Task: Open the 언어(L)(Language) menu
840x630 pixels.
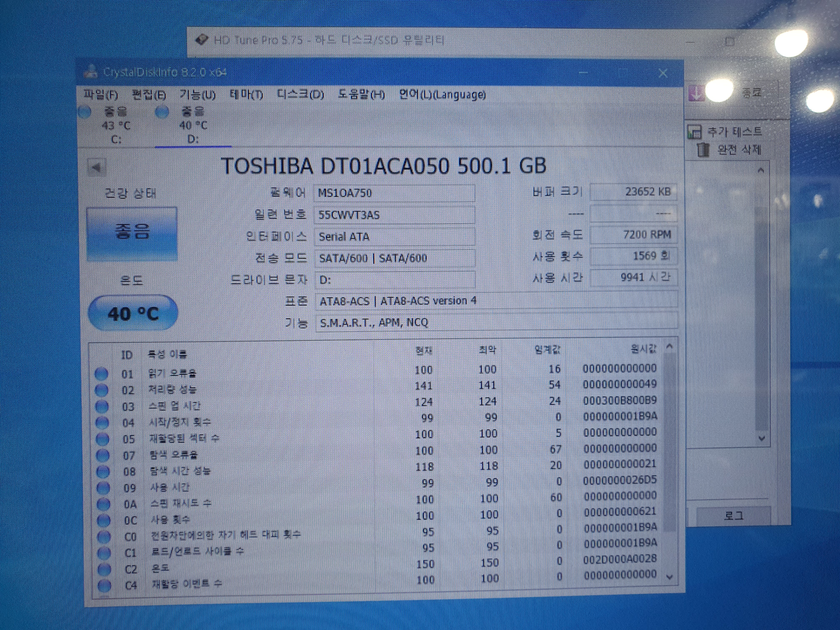Action: 442,94
